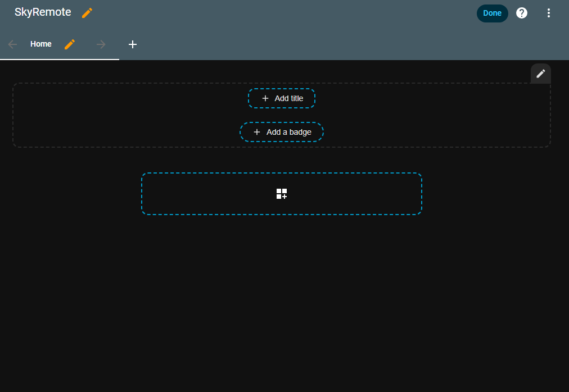Edit the Home view via pencil icon

click(70, 44)
